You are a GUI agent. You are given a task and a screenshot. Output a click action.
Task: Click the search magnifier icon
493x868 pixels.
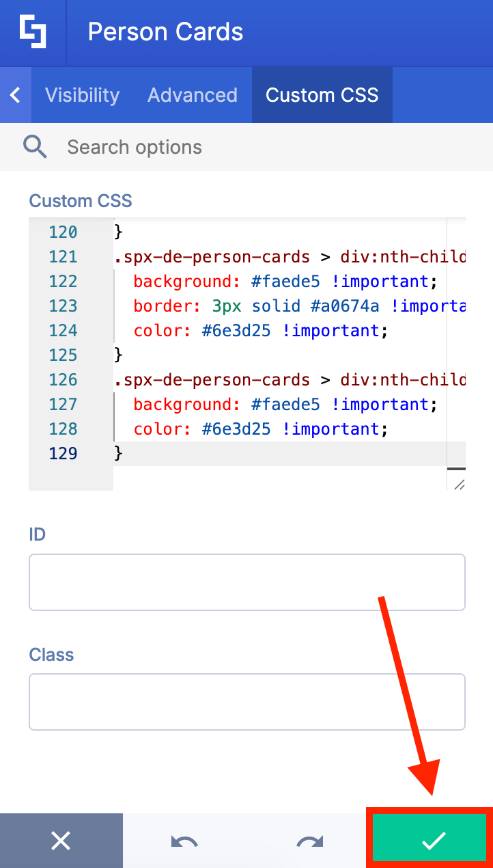[x=35, y=147]
